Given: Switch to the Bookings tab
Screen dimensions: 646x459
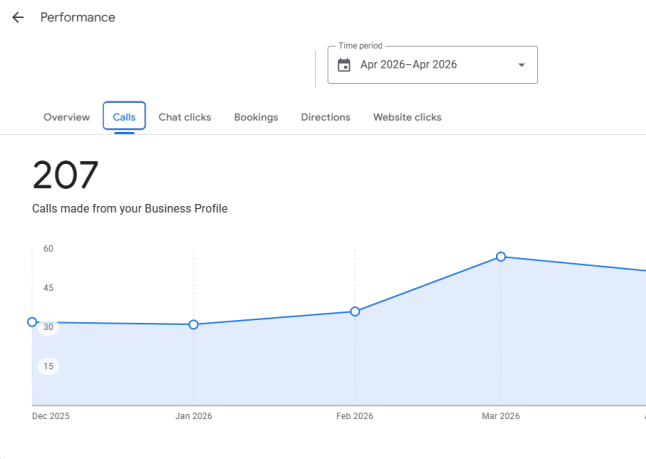Looking at the screenshot, I should (x=256, y=117).
